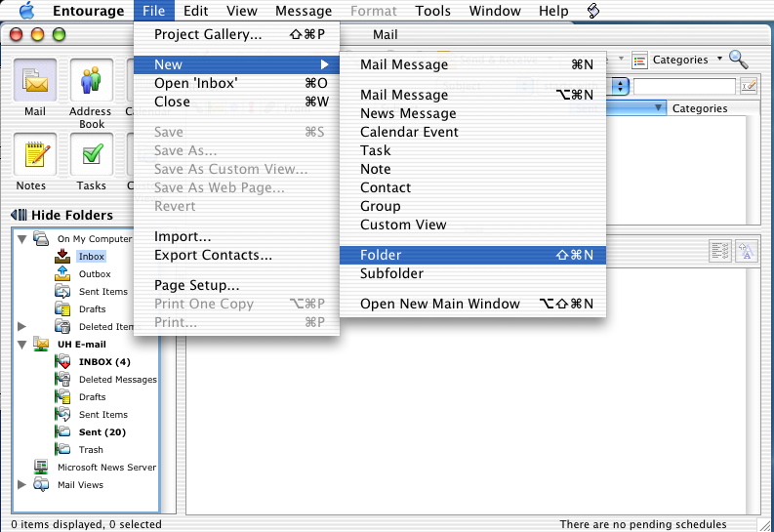Click the preview pane list layout icon
774x532 pixels.
coord(720,251)
